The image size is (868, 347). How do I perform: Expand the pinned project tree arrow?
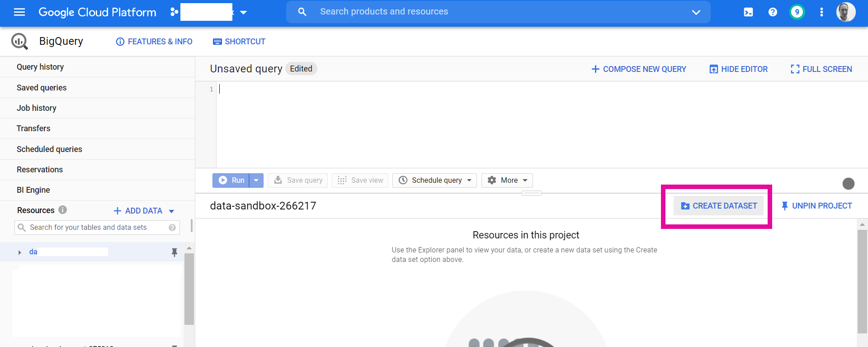click(19, 252)
